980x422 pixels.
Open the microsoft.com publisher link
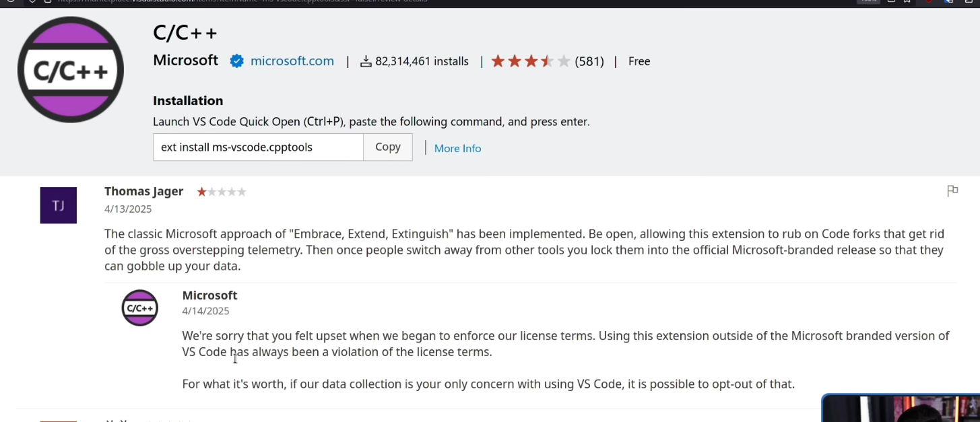(x=292, y=61)
